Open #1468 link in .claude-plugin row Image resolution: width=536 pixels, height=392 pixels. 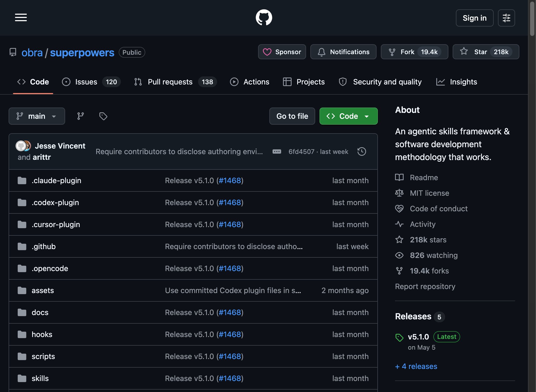[230, 180]
